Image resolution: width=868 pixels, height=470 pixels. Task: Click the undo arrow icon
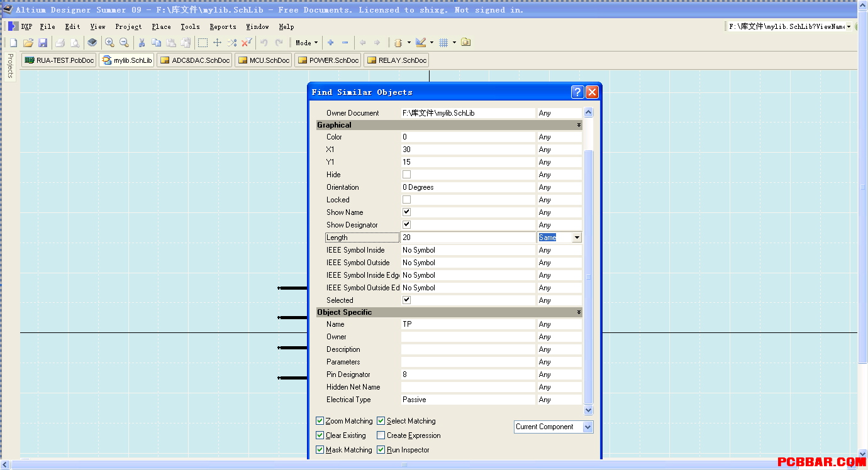click(264, 43)
